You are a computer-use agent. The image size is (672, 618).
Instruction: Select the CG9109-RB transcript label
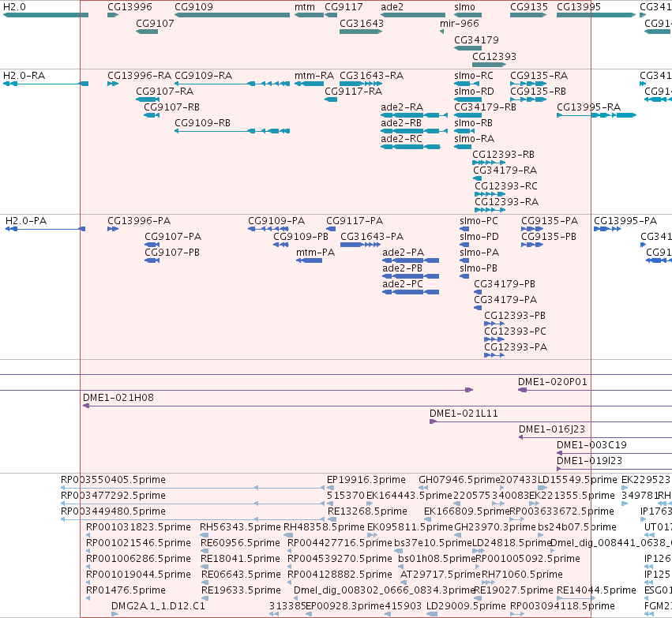coord(202,123)
